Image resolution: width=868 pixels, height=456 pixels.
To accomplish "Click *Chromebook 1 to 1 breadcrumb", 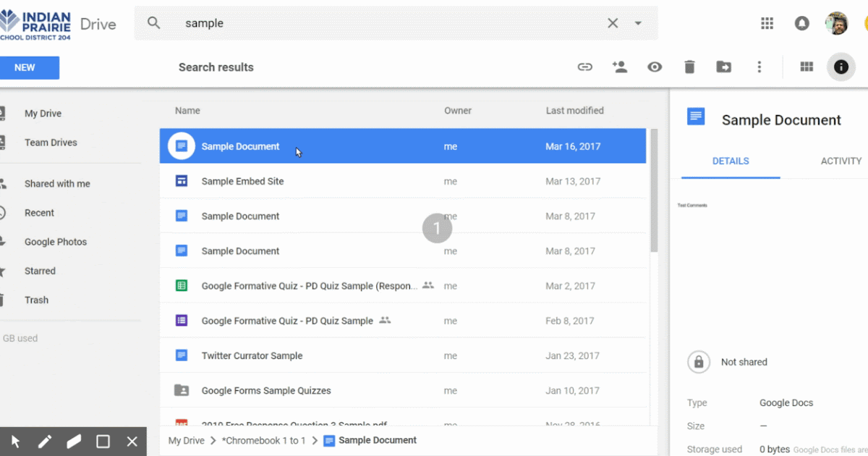I will click(x=263, y=440).
